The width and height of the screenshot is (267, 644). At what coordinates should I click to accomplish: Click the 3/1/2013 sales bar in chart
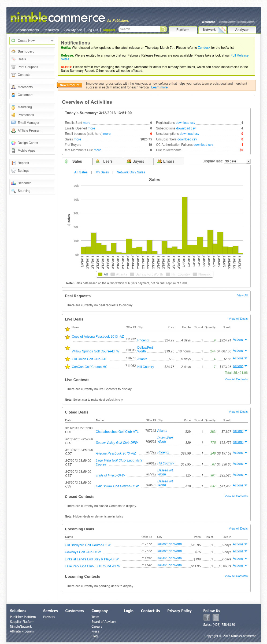184,226
